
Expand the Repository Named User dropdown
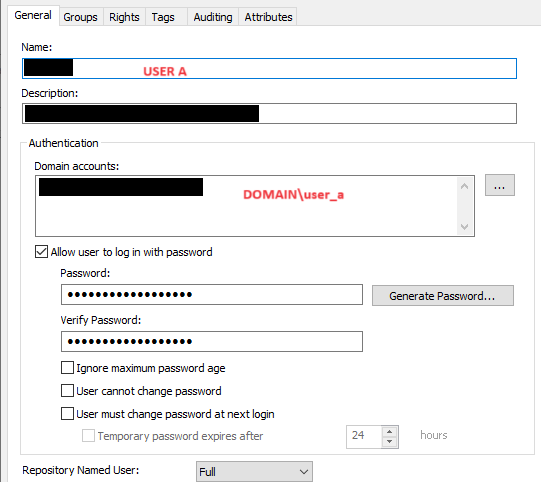[x=254, y=472]
